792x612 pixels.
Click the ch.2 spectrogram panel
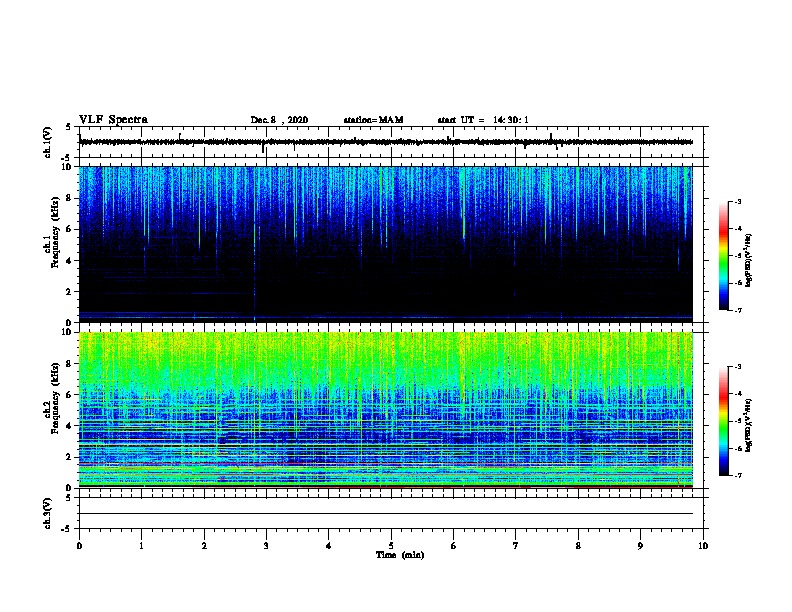386,410
